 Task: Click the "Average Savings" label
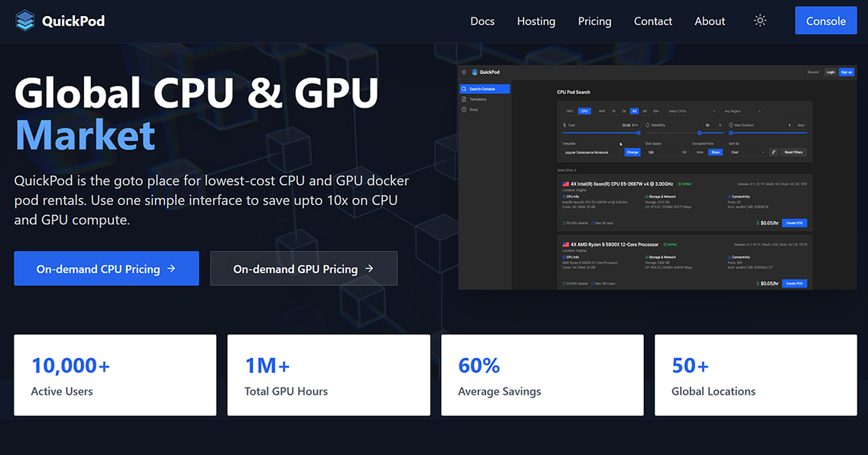[x=500, y=391]
